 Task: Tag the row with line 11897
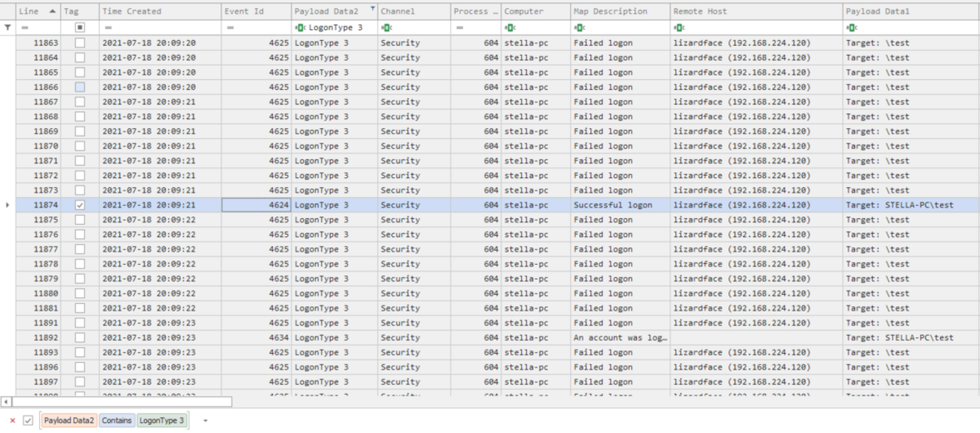coord(80,382)
